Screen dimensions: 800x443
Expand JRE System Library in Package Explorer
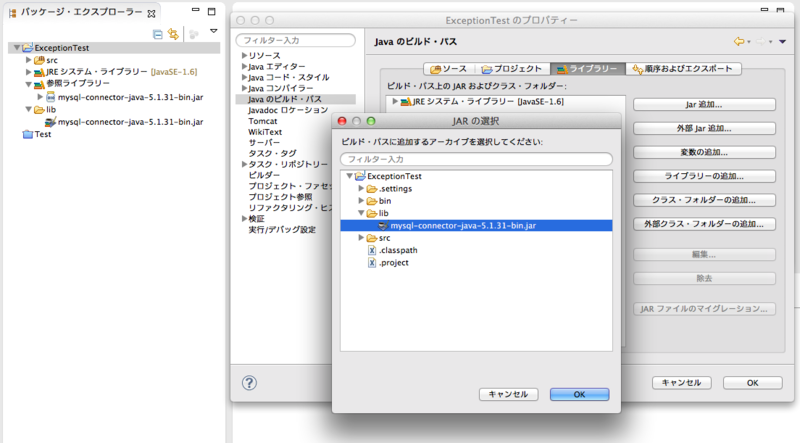pos(29,72)
